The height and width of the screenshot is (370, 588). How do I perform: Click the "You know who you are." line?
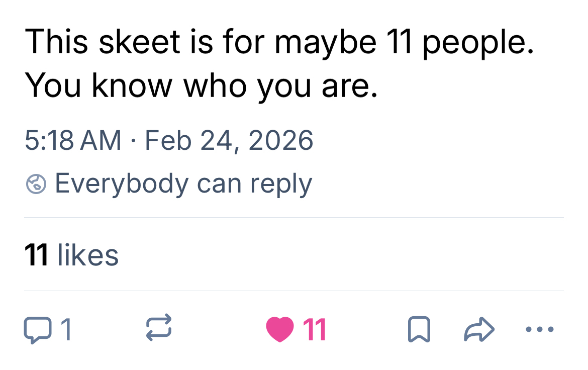pos(201,85)
